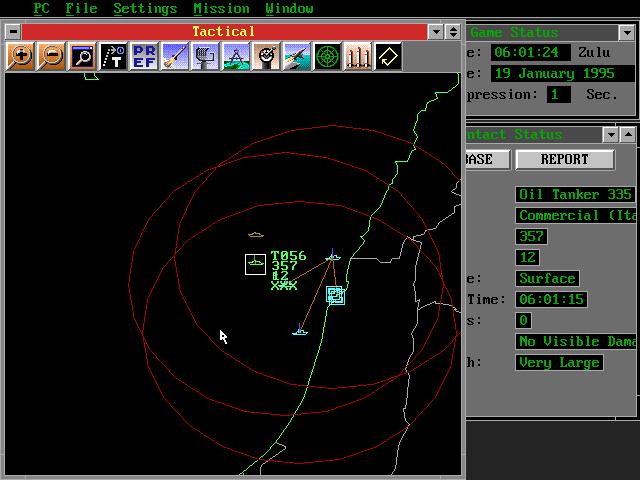The height and width of the screenshot is (480, 640).
Task: Select the southern blue ship unit
Action: click(x=300, y=330)
